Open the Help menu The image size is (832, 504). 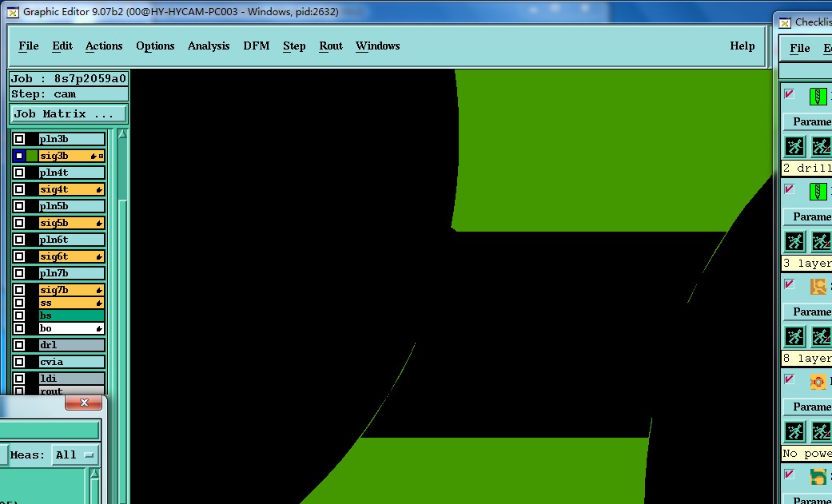click(742, 46)
